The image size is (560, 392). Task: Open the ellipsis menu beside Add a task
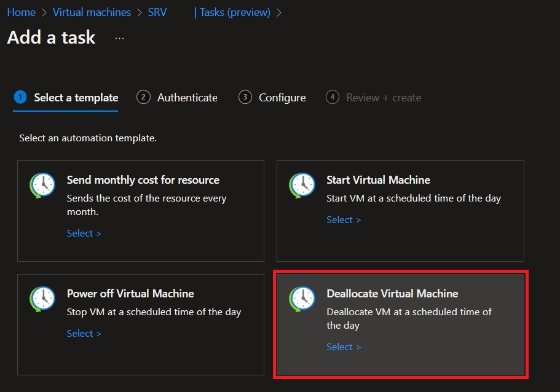tap(119, 38)
